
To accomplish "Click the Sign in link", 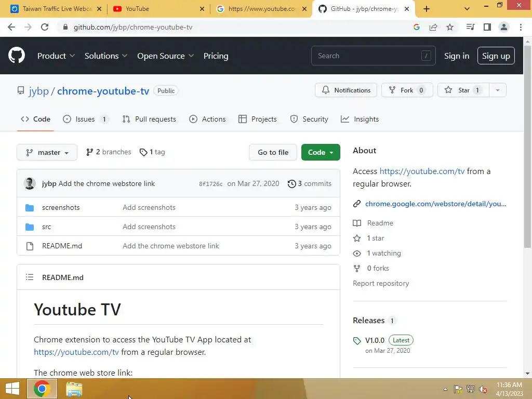I will tap(457, 56).
